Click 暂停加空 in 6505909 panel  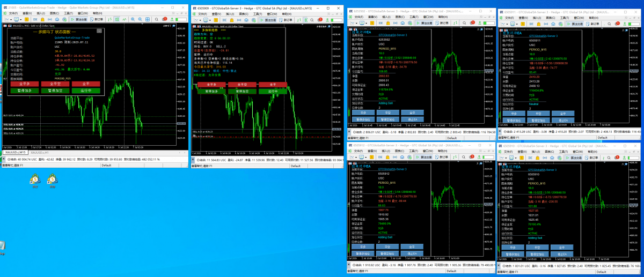241,91
